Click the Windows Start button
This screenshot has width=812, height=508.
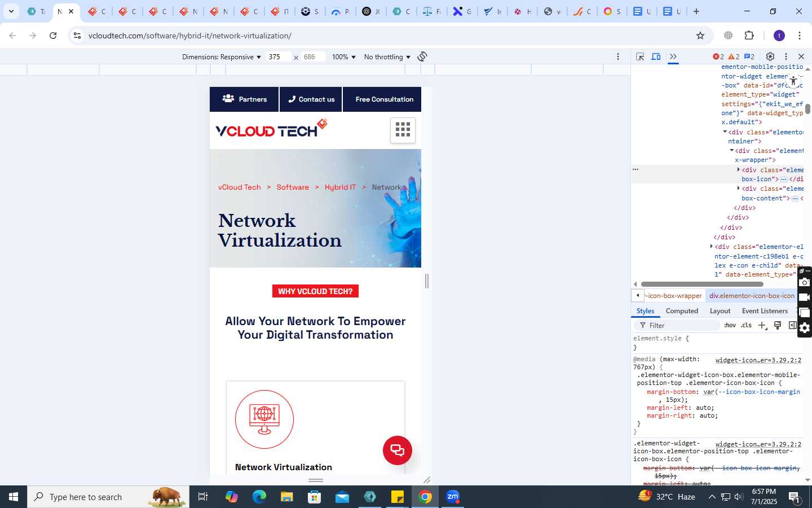click(14, 497)
